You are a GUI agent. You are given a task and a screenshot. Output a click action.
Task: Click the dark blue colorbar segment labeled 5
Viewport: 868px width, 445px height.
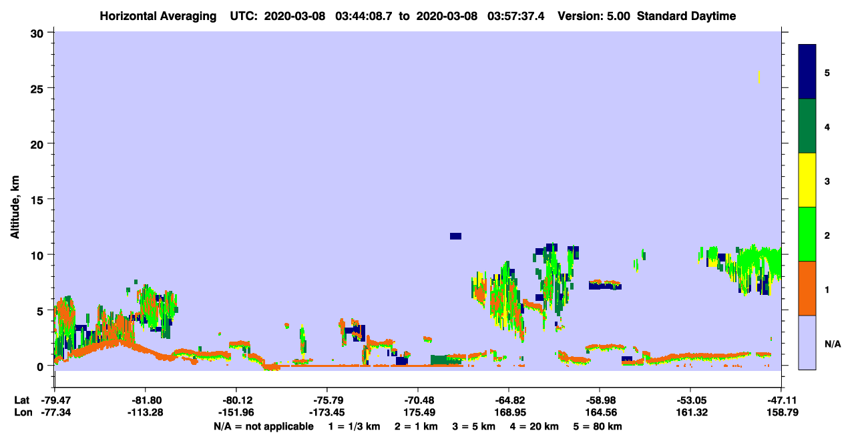807,72
